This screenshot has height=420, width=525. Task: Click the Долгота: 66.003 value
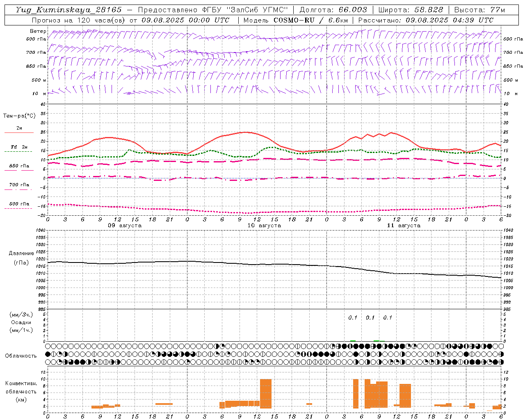(x=333, y=10)
